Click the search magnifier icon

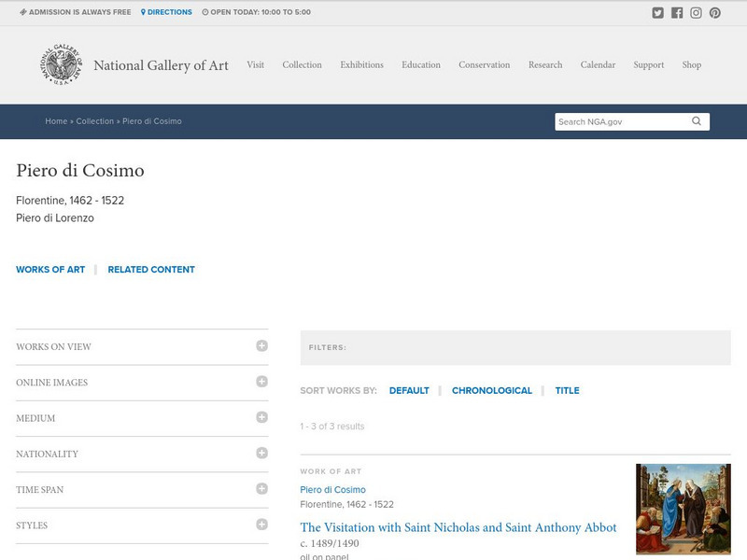(x=697, y=121)
